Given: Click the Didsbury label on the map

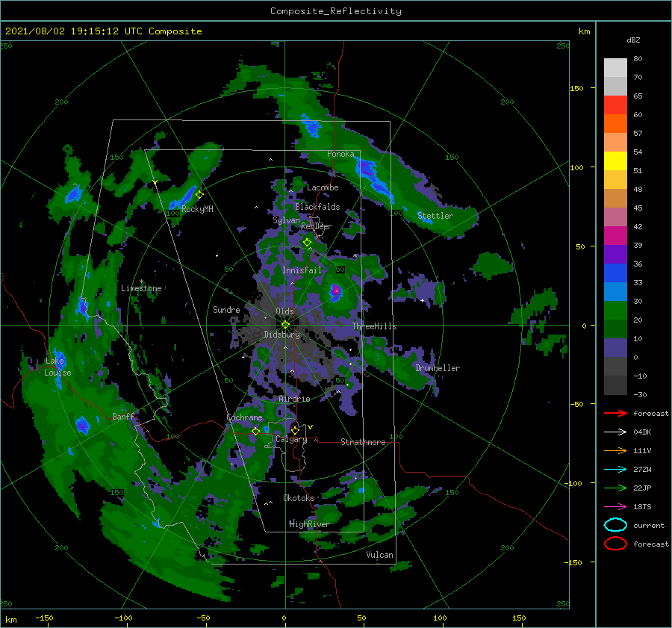Looking at the screenshot, I should pyautogui.click(x=282, y=335).
